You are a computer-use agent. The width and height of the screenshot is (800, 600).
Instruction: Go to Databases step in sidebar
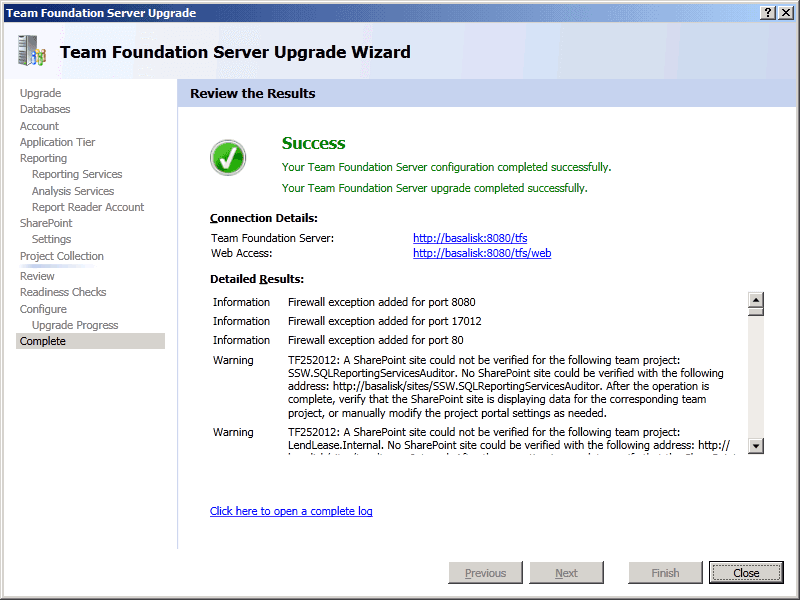click(x=45, y=109)
